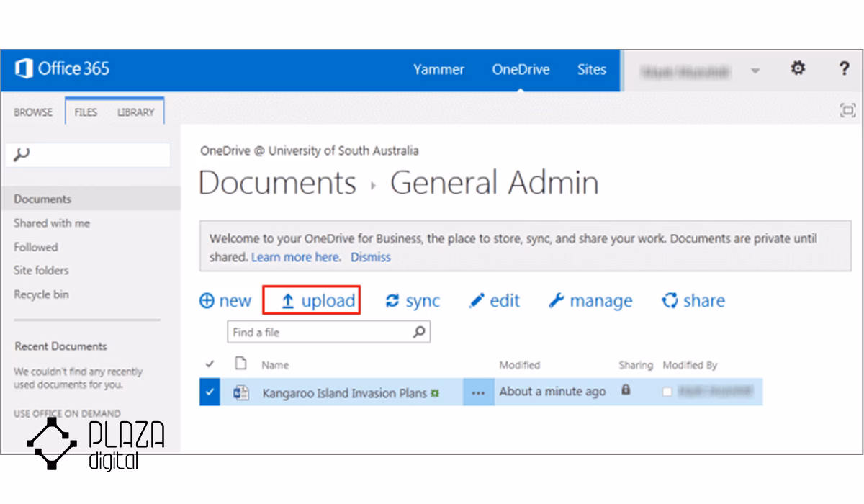Screen dimensions: 864x504
Task: Click the Recent Documents heading
Action: (x=60, y=346)
